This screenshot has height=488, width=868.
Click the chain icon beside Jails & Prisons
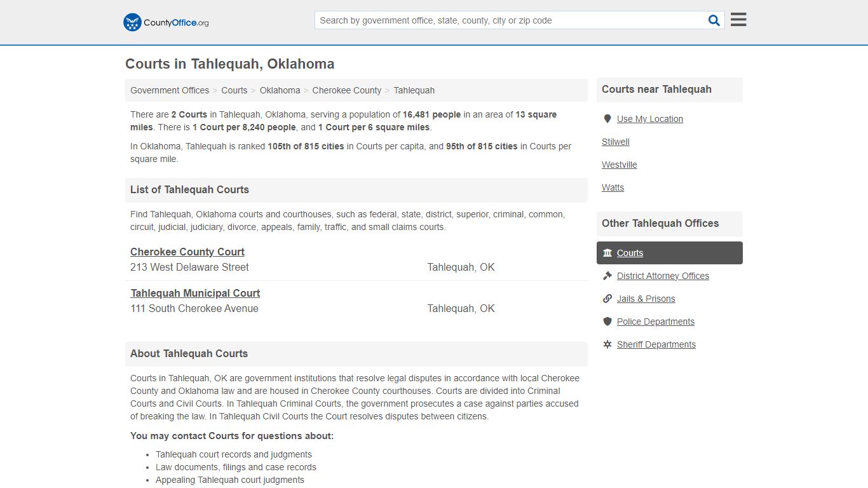[x=607, y=299]
